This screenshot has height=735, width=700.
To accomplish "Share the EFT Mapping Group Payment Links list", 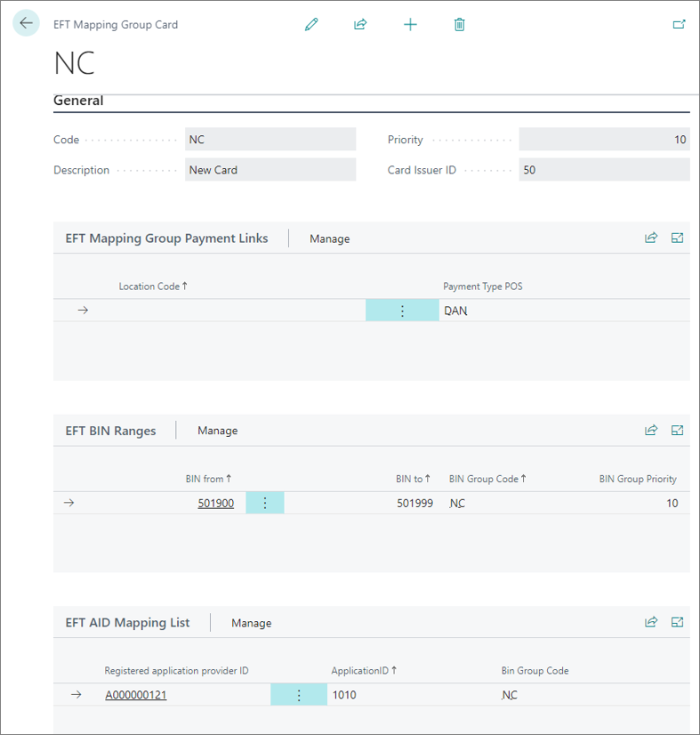I will 651,238.
